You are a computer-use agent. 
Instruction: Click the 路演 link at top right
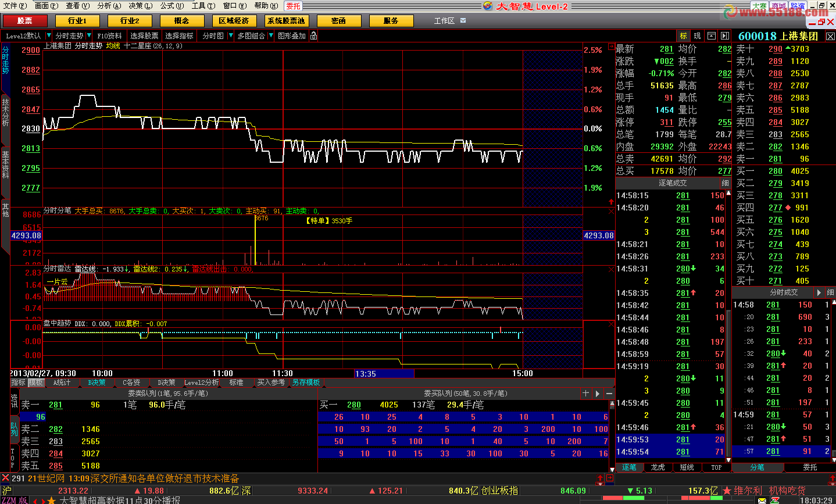798,6
